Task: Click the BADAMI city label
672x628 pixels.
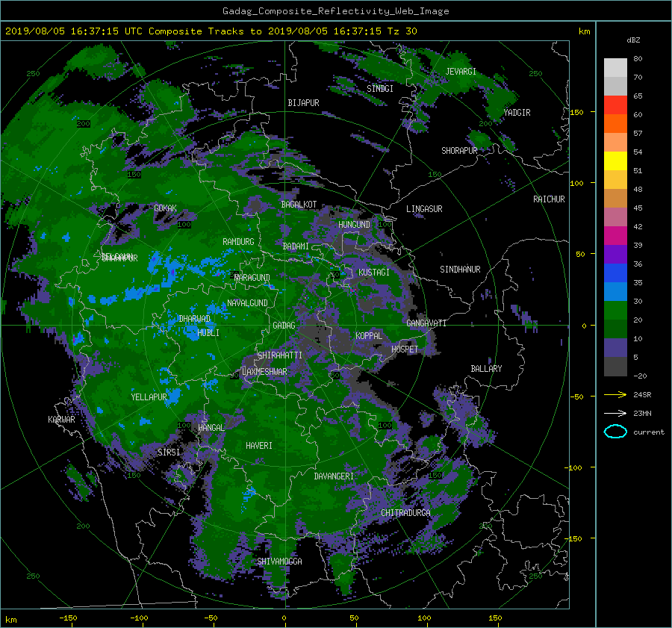Action: (x=296, y=246)
